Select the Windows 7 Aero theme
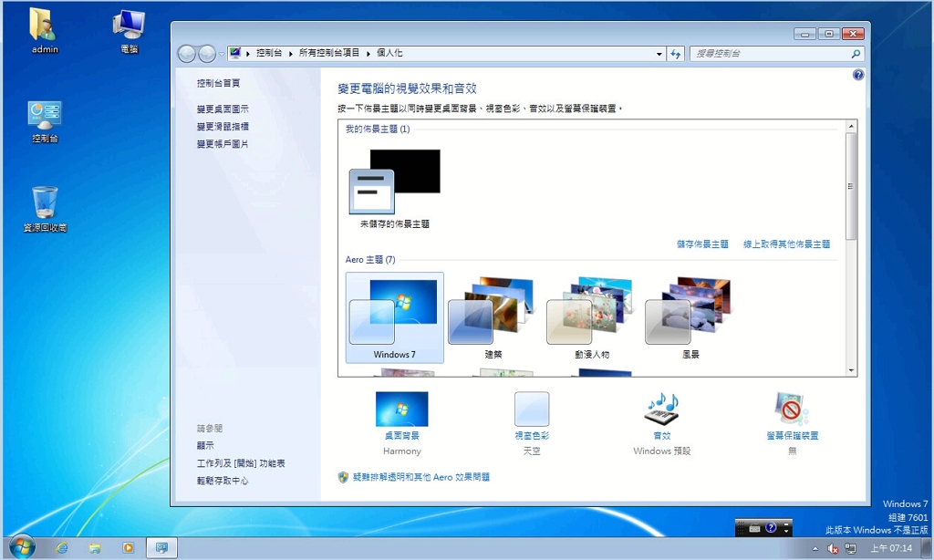934x560 pixels. pos(394,317)
